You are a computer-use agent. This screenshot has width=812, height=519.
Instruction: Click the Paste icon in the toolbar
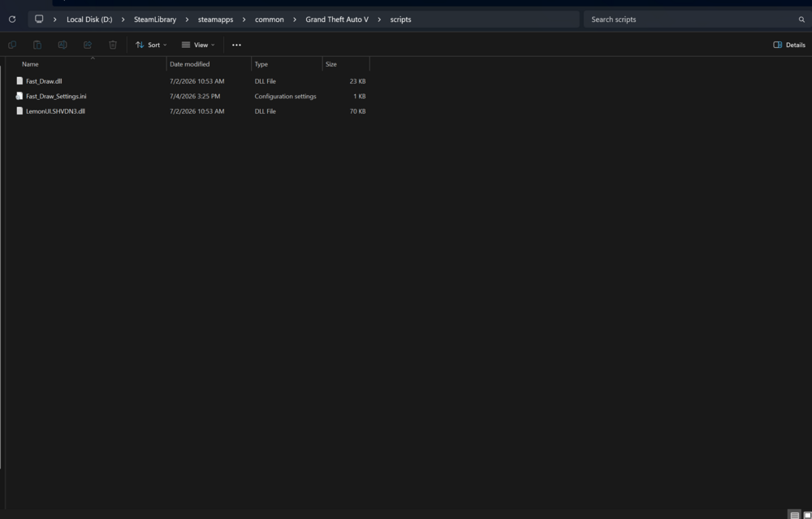click(37, 45)
